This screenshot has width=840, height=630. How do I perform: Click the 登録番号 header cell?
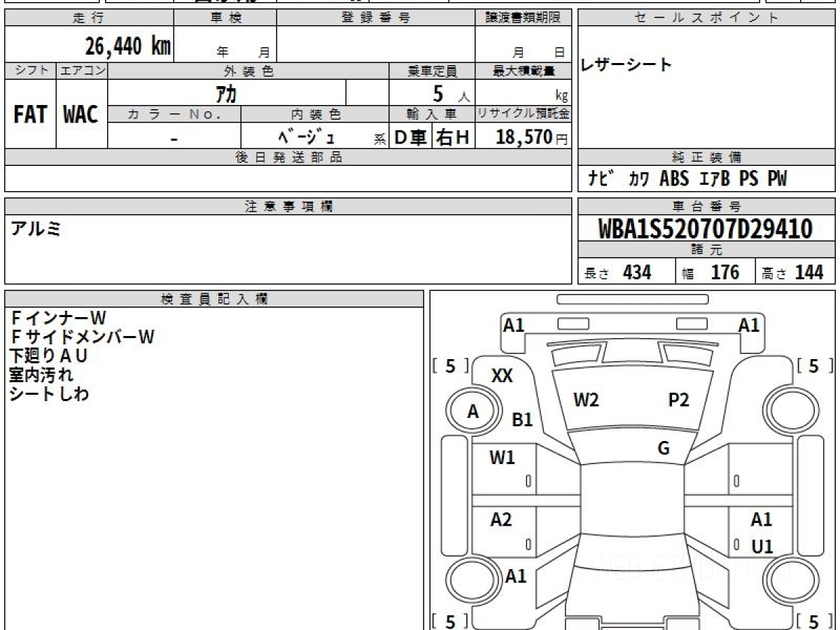(x=376, y=19)
